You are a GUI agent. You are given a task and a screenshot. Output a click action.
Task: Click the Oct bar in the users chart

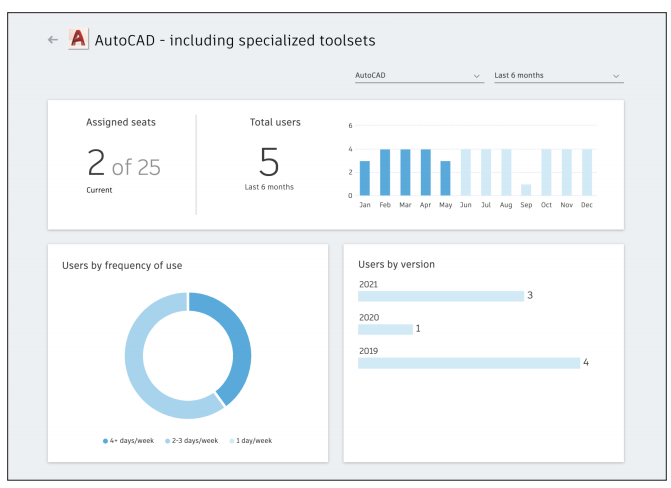pos(546,173)
